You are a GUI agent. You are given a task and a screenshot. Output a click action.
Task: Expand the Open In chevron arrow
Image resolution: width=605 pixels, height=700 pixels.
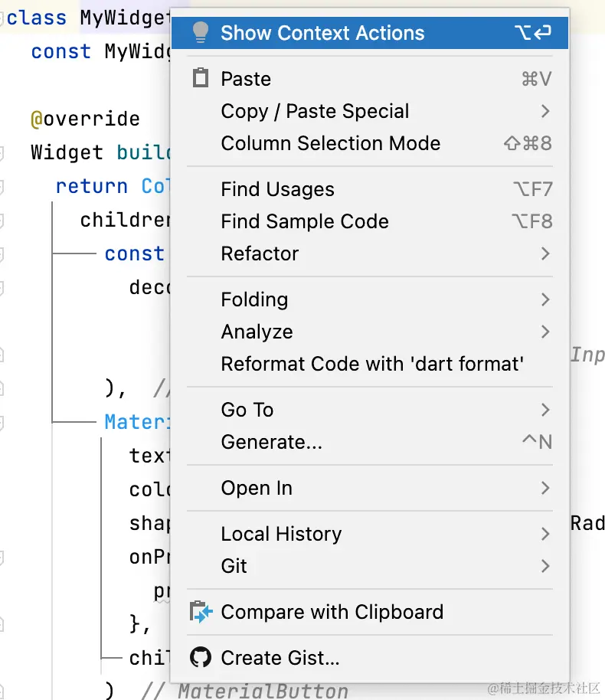(x=545, y=488)
